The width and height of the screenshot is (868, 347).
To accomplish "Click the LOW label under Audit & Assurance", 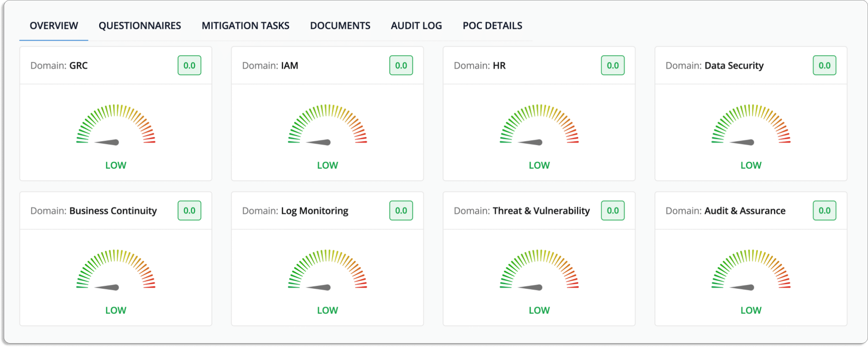I will click(751, 310).
